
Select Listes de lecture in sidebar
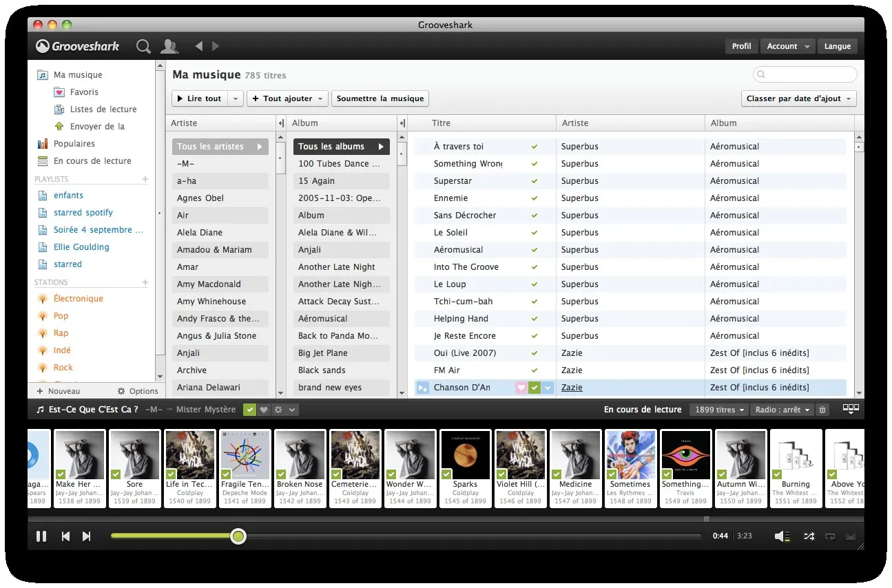pyautogui.click(x=103, y=109)
